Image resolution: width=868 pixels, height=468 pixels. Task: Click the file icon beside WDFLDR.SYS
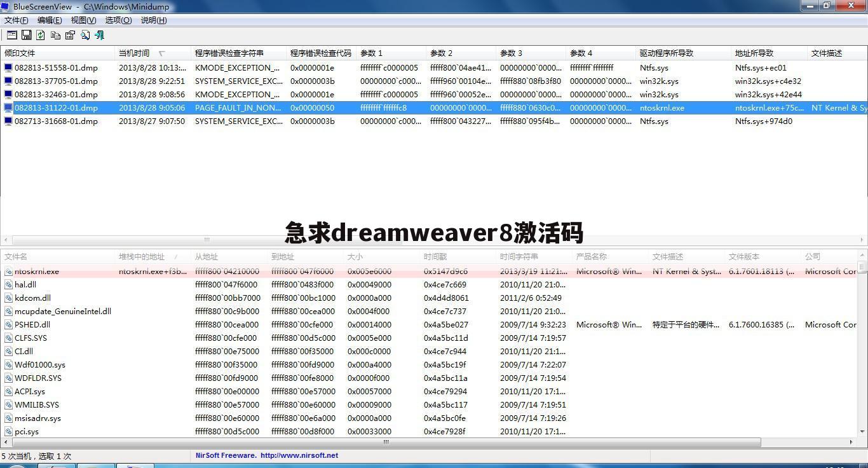point(8,378)
